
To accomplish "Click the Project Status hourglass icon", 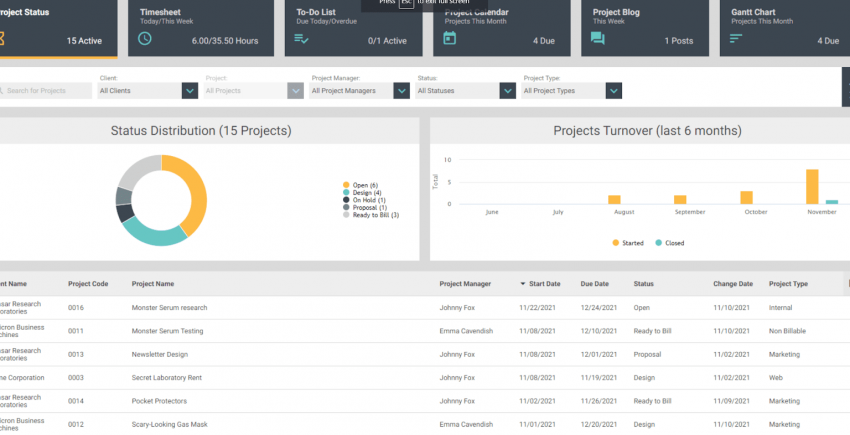I will pos(3,39).
